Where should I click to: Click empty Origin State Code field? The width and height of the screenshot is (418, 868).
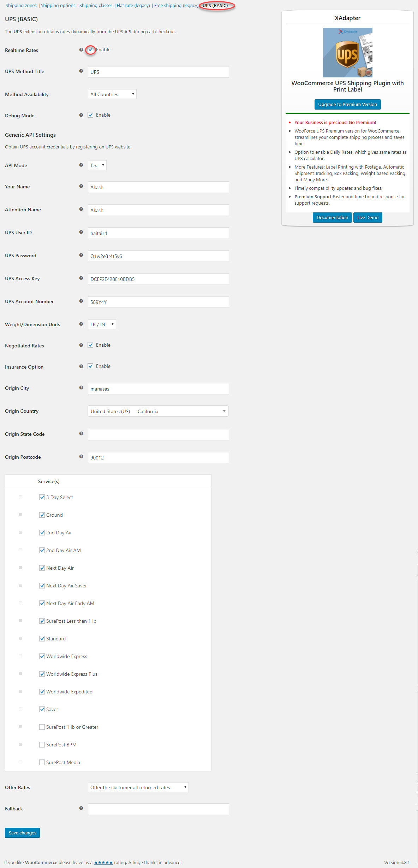pos(158,434)
